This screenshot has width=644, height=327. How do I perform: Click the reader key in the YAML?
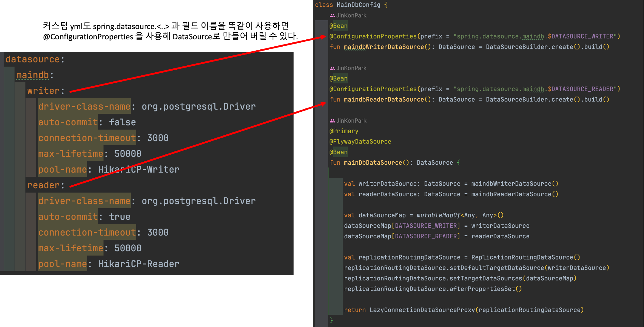tap(43, 185)
